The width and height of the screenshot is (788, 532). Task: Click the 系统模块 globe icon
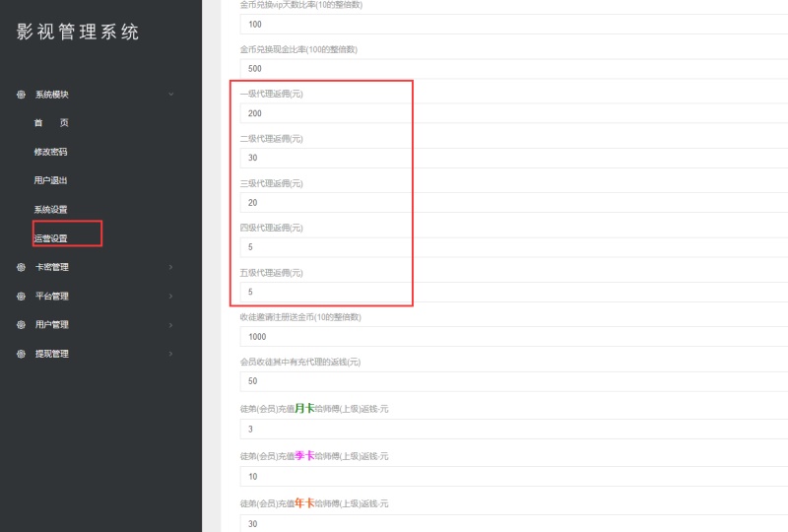coord(21,95)
